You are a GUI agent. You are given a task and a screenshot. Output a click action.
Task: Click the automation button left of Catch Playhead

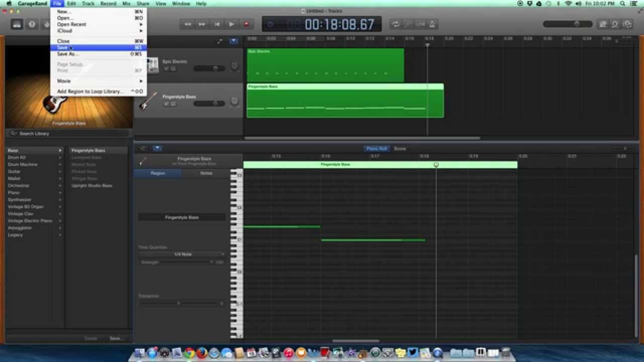[220, 41]
